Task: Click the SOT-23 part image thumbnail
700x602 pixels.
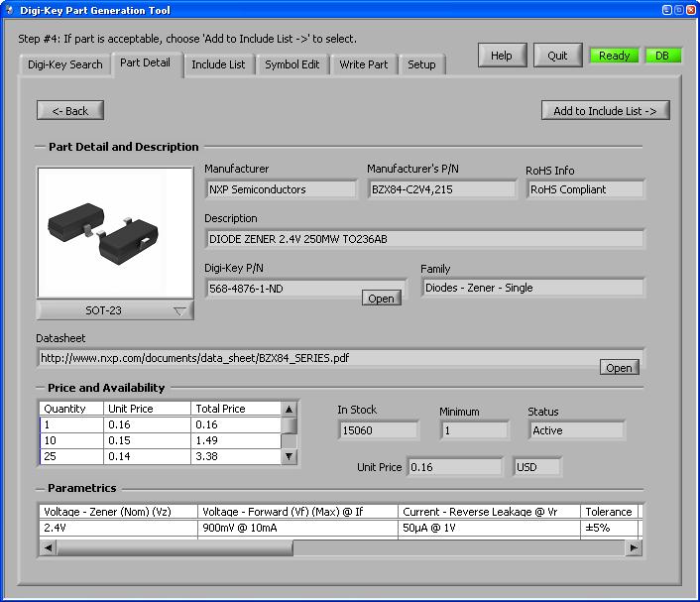Action: pyautogui.click(x=115, y=233)
